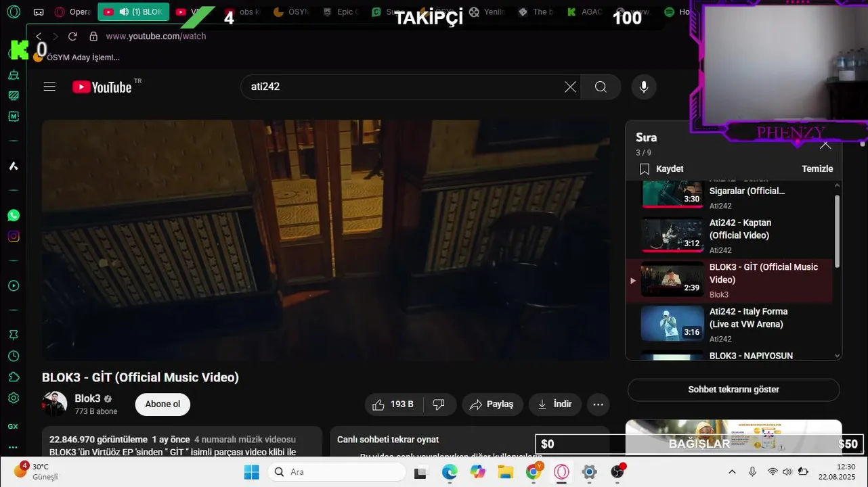Open the Aria AI sidebar icon

[x=14, y=166]
